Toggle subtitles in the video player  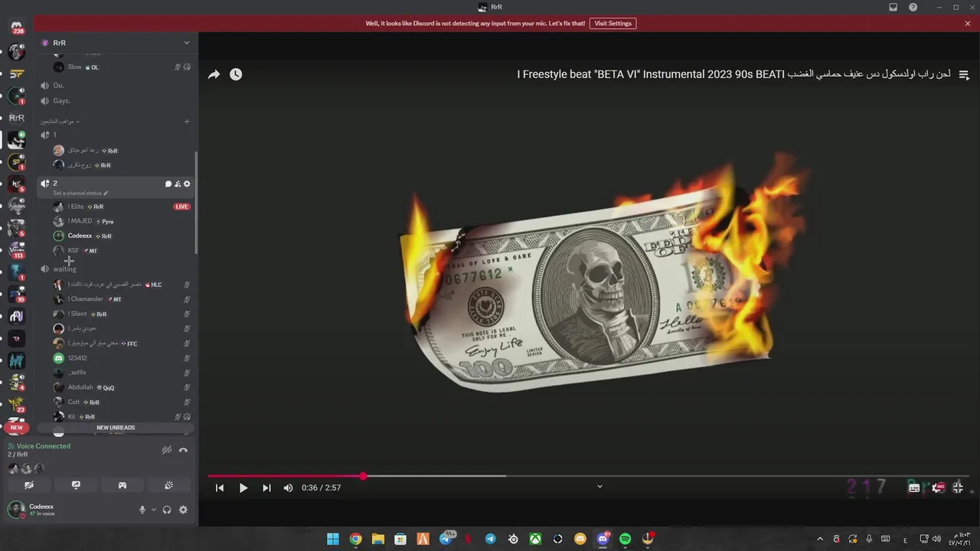click(x=914, y=487)
